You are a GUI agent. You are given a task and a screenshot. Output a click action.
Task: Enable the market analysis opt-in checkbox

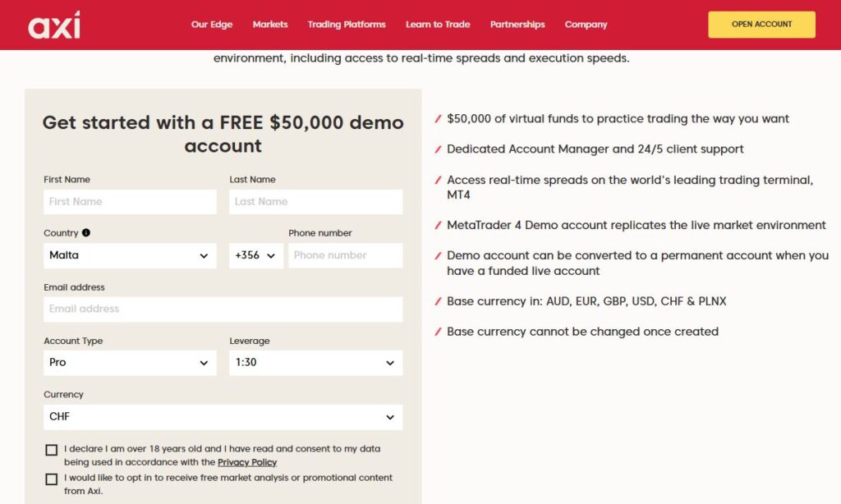coord(52,479)
